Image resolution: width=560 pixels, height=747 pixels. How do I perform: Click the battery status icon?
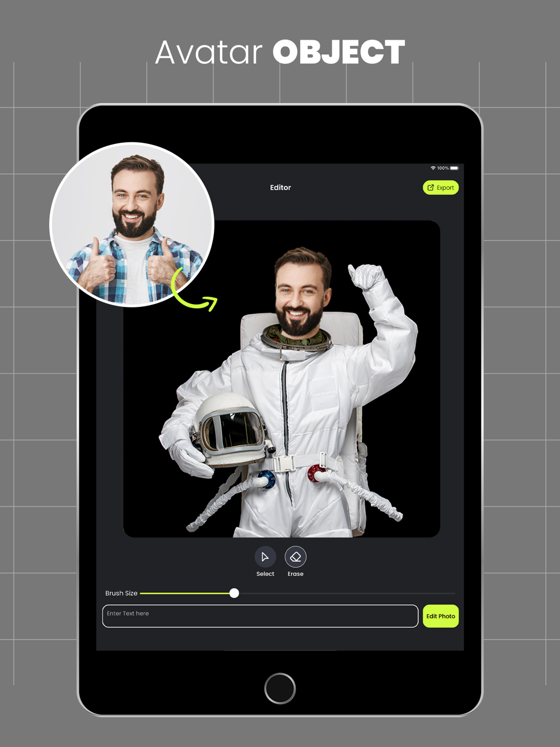point(454,168)
